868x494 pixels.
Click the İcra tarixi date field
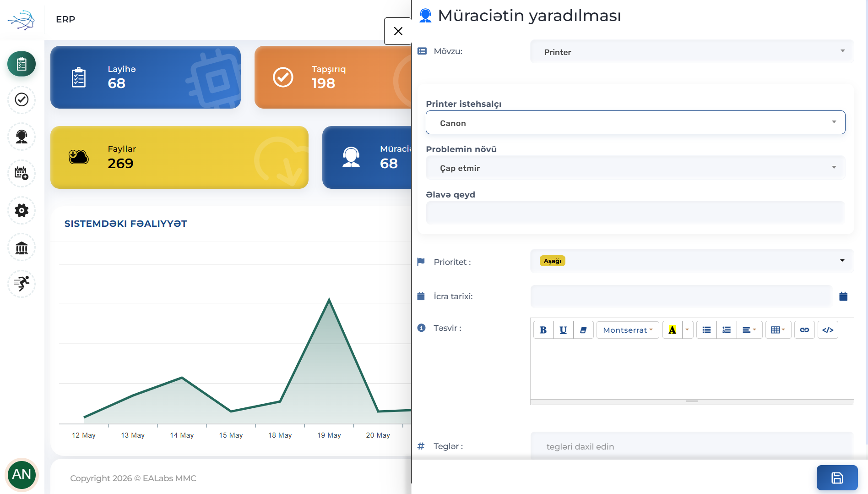(x=681, y=296)
